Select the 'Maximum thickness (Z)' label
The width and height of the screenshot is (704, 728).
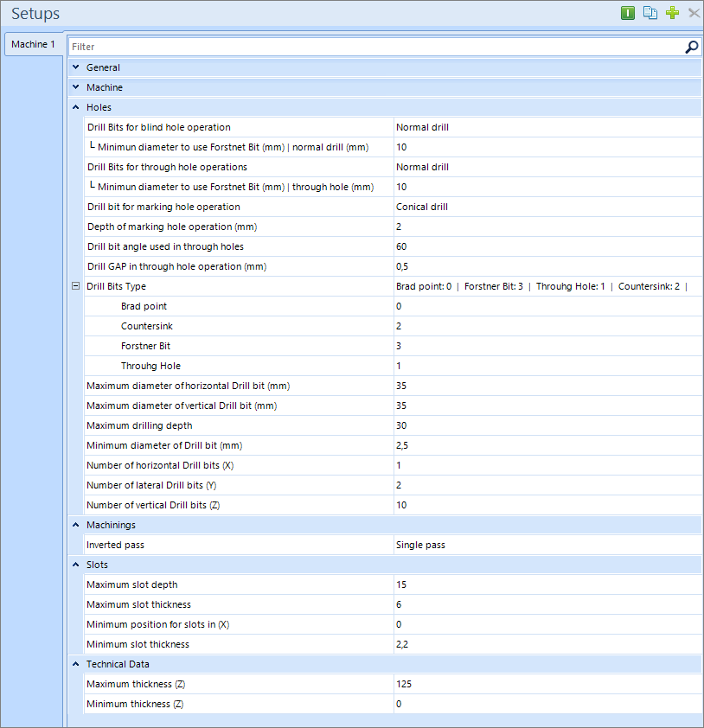tap(136, 684)
